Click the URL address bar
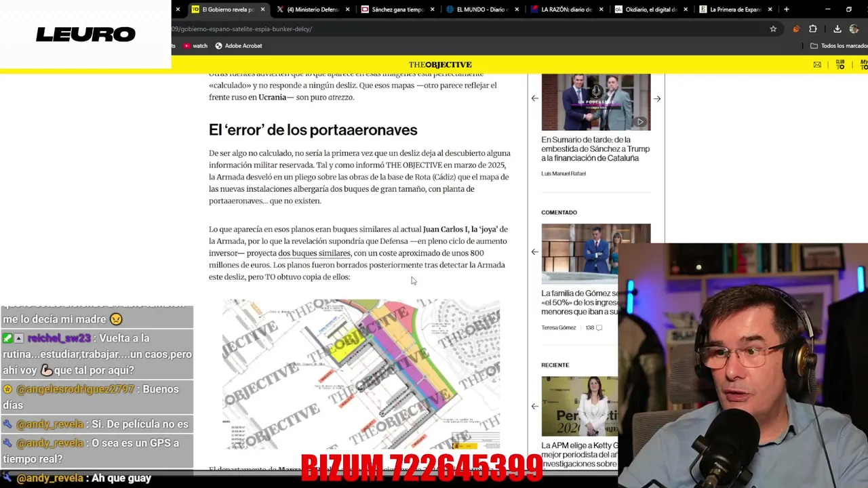This screenshot has width=868, height=488. click(x=468, y=29)
